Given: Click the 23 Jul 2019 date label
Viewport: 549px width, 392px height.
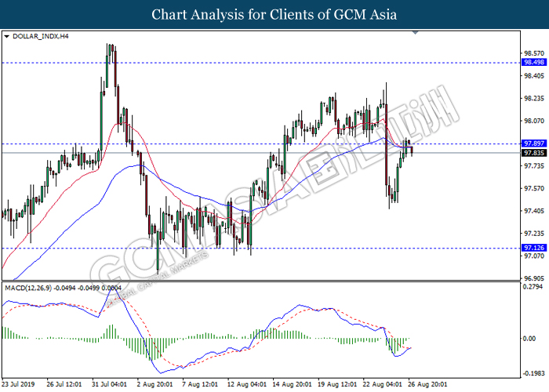Looking at the screenshot, I should tap(20, 384).
